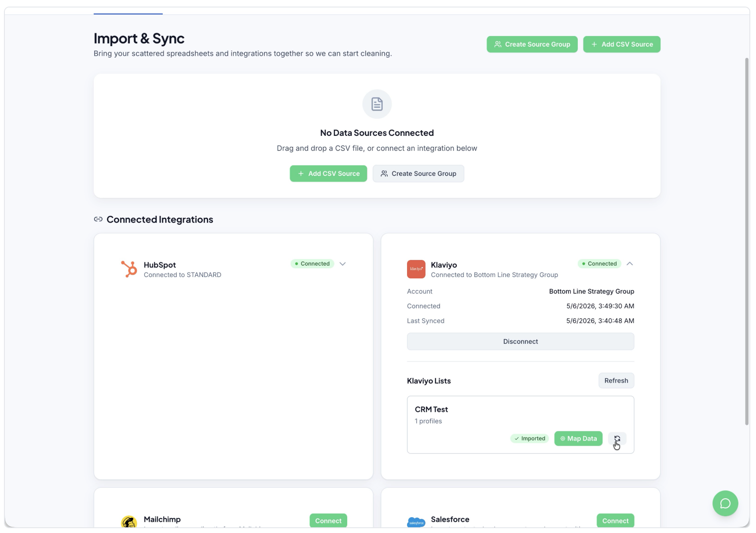
Task: Click Connected to STANDARD text under HubSpot
Action: coord(183,275)
